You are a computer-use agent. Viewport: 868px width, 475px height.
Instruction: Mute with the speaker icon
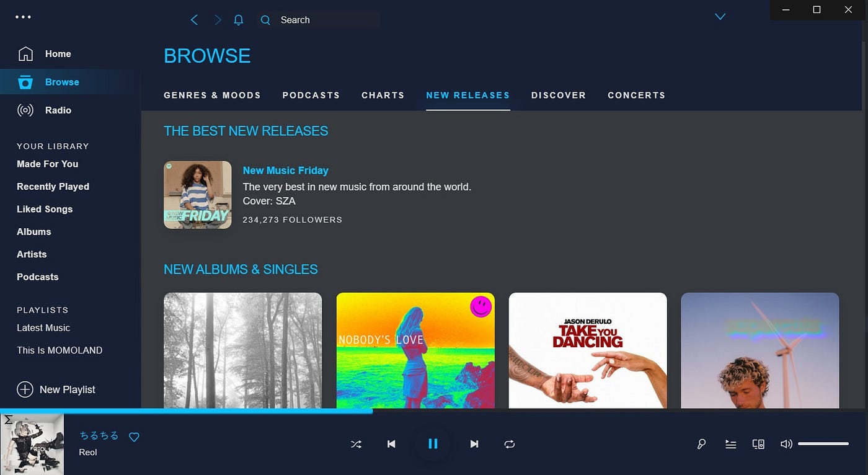tap(786, 444)
